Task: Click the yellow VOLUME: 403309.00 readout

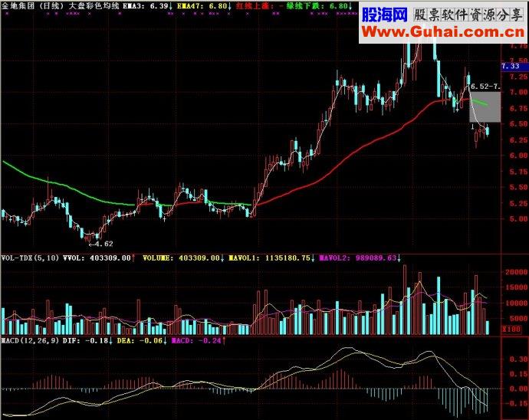Action: point(183,258)
